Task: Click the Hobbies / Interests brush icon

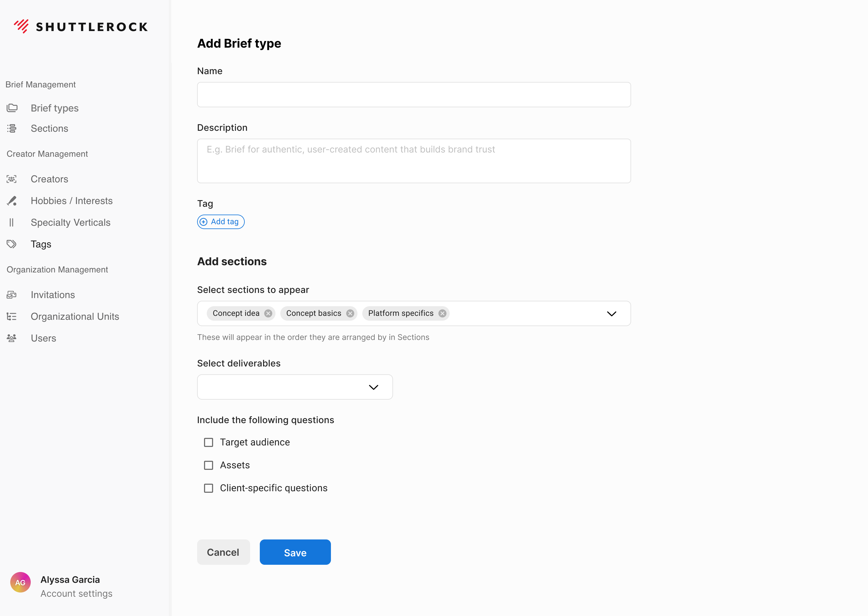Action: [12, 201]
